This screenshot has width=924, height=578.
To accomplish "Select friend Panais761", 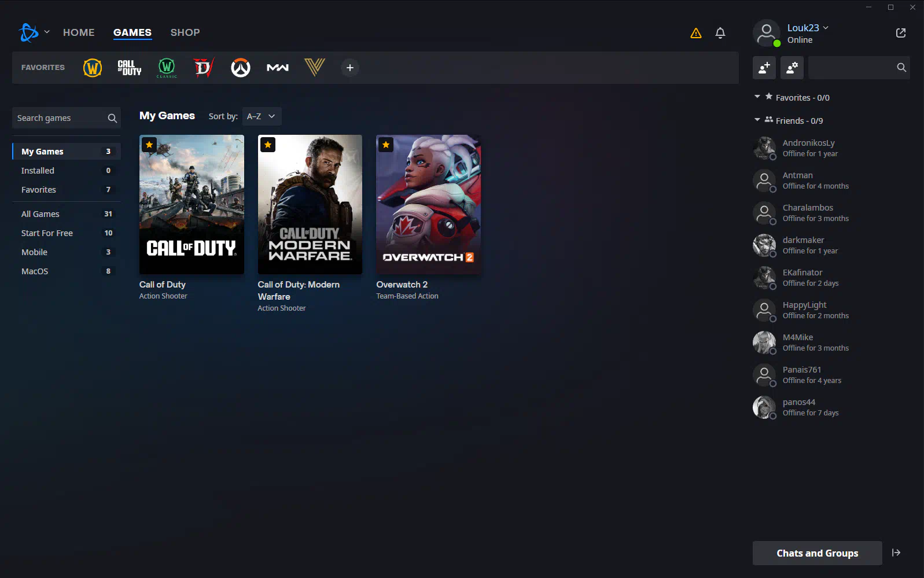I will (x=831, y=375).
